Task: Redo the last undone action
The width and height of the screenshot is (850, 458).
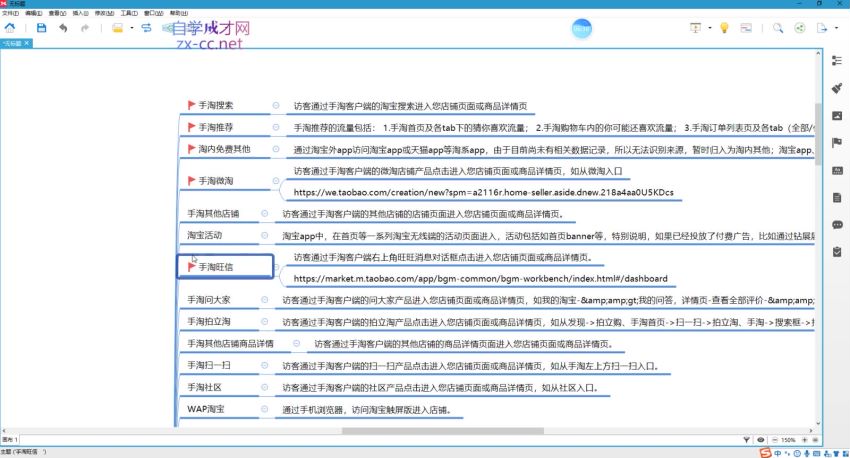Action: pos(85,28)
